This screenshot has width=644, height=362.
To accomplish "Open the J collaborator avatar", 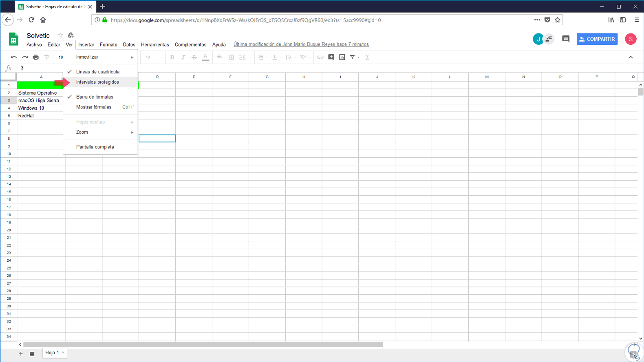I will pyautogui.click(x=538, y=39).
